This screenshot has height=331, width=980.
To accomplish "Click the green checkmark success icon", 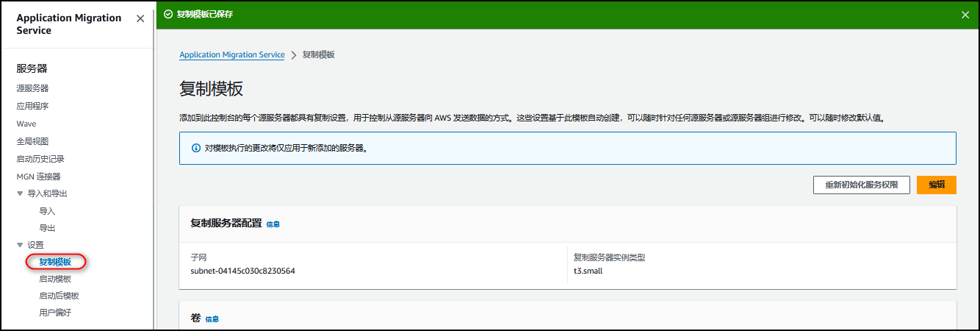I will [168, 14].
